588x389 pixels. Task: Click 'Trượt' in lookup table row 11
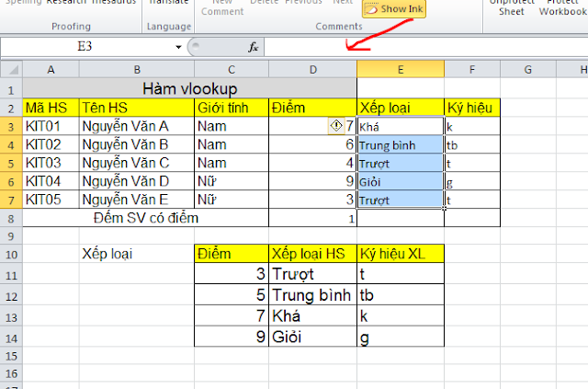tap(312, 274)
